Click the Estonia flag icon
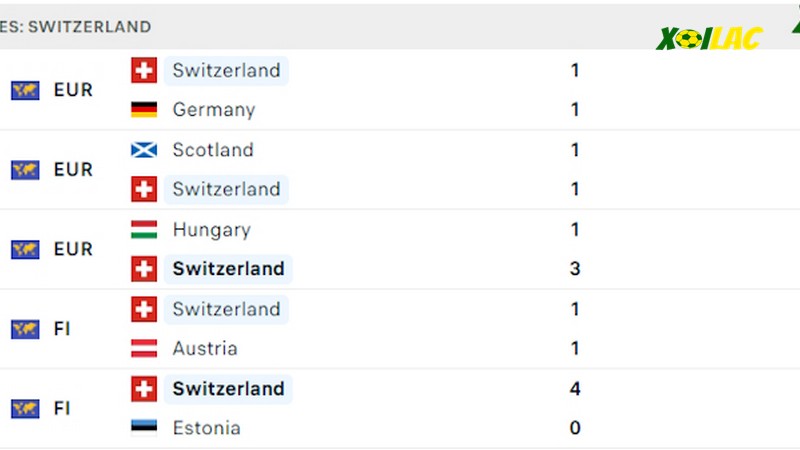The image size is (800, 450). tap(144, 428)
